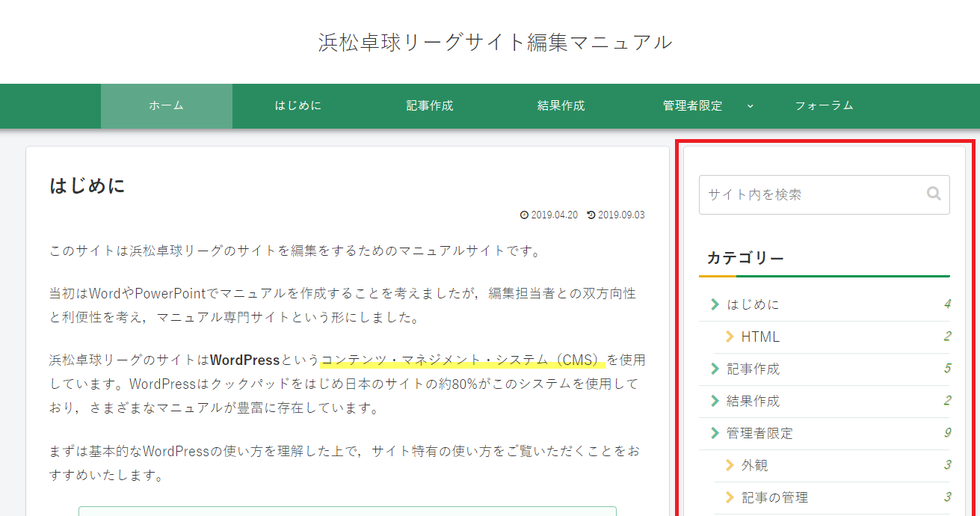Screen dimensions: 980x516
Task: Click the chevron icon beside はじめに category
Action: pyautogui.click(x=715, y=304)
